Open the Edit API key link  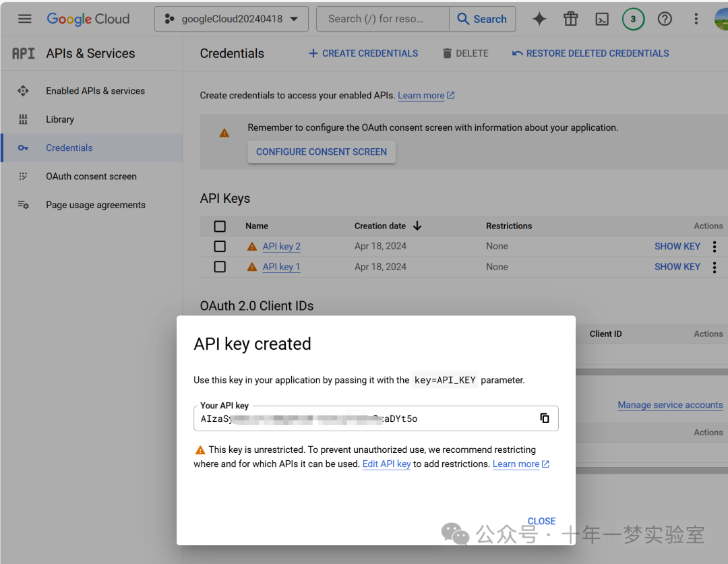pyautogui.click(x=386, y=464)
